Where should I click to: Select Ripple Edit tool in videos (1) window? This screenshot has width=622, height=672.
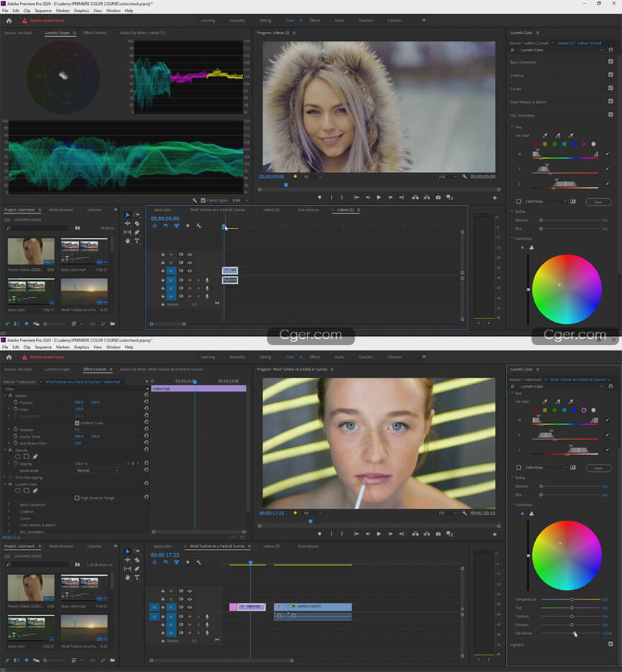[x=128, y=224]
